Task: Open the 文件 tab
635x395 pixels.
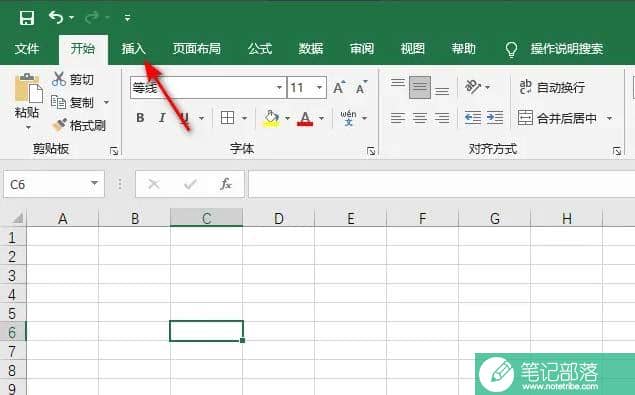Action: tap(27, 49)
